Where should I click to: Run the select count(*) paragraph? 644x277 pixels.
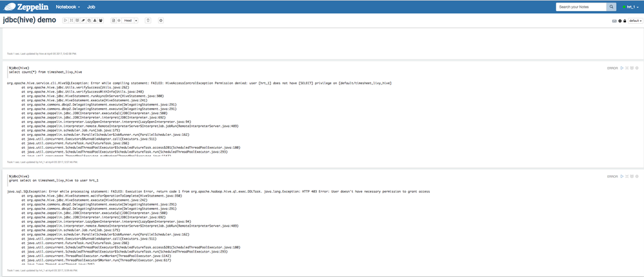622,68
